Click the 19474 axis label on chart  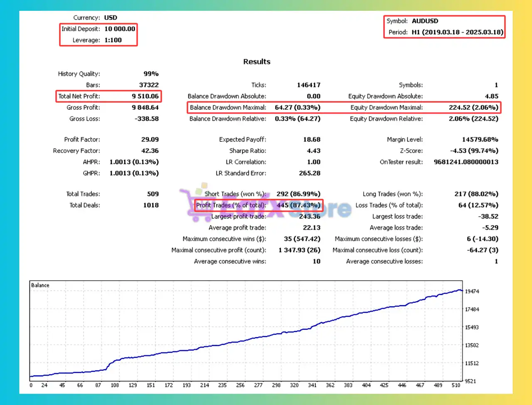[472, 291]
